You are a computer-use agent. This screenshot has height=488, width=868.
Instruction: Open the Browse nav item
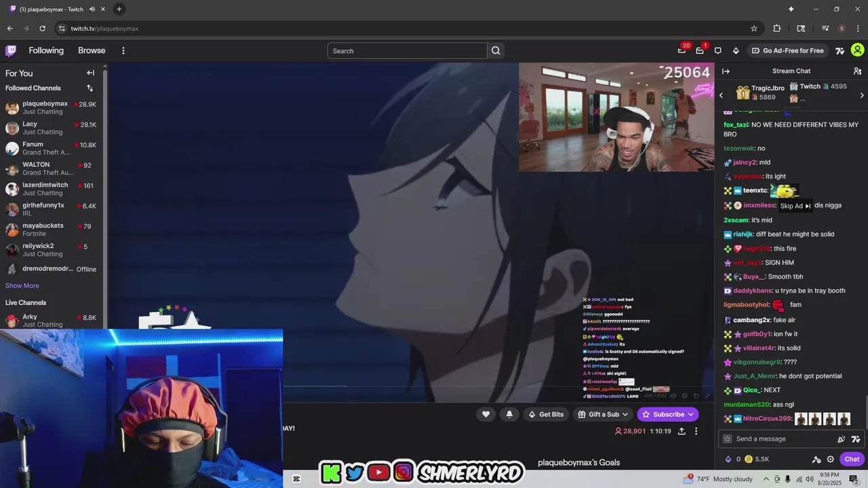point(92,51)
